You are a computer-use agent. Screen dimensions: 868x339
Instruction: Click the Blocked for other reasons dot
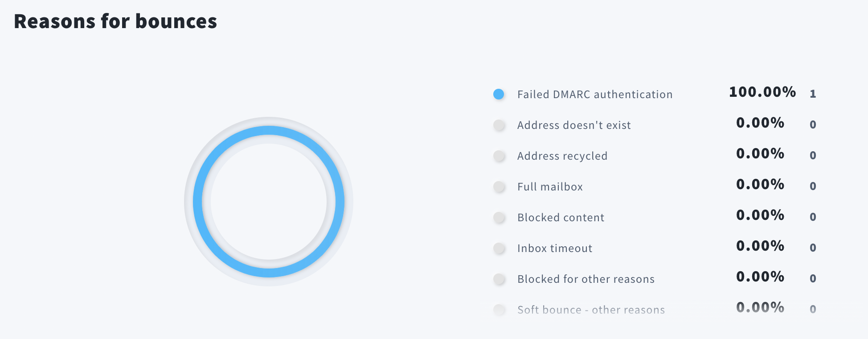click(x=499, y=279)
